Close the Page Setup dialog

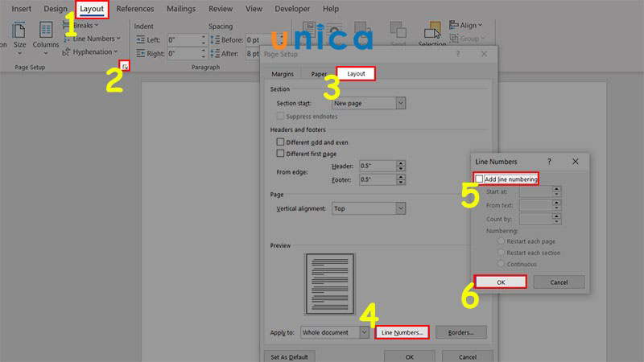pos(484,54)
